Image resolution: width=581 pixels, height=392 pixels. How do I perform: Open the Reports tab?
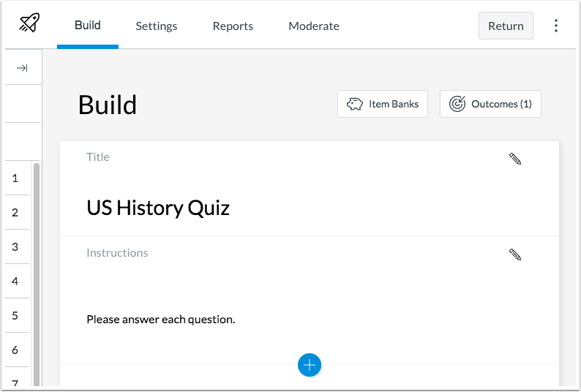(x=233, y=26)
